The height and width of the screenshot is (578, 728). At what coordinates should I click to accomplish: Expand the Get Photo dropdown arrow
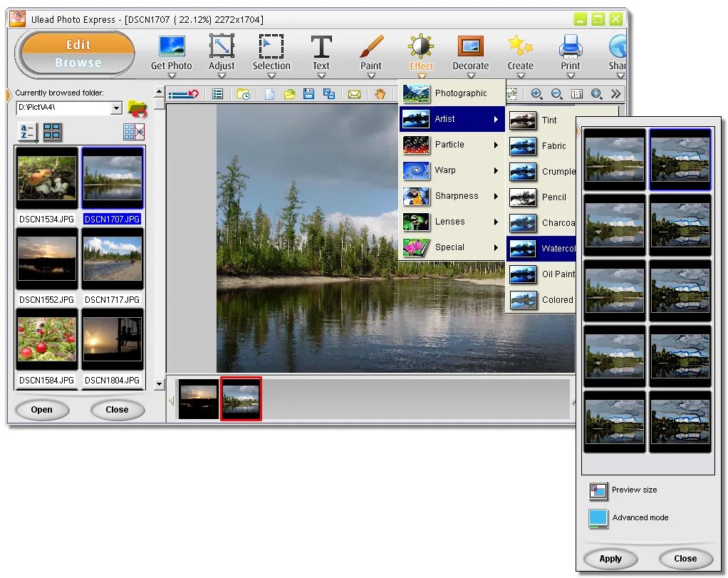(x=172, y=76)
